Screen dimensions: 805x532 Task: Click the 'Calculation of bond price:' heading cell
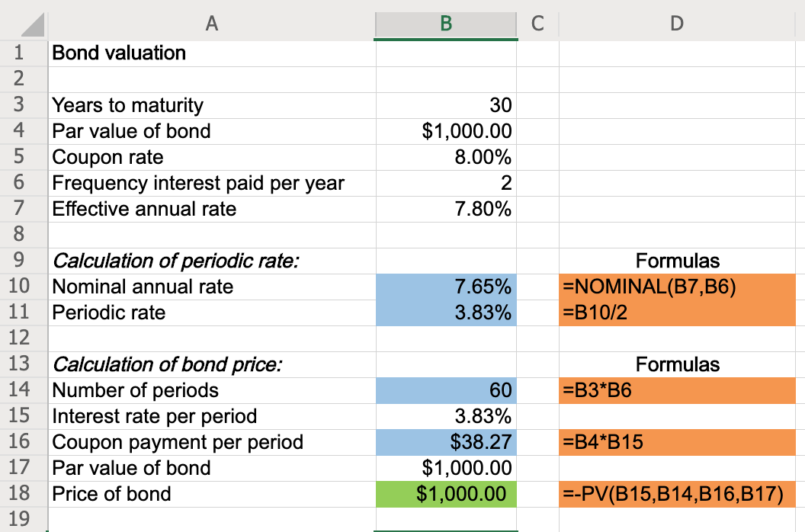click(137, 364)
